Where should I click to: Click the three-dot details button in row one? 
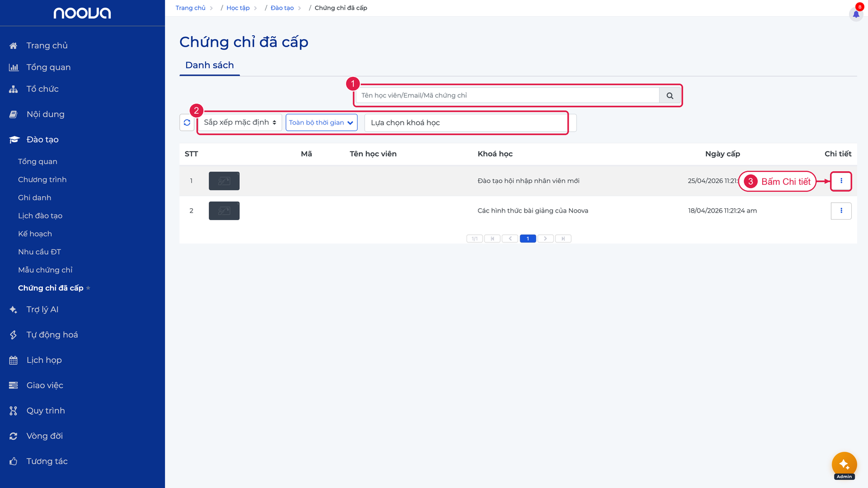tap(841, 181)
